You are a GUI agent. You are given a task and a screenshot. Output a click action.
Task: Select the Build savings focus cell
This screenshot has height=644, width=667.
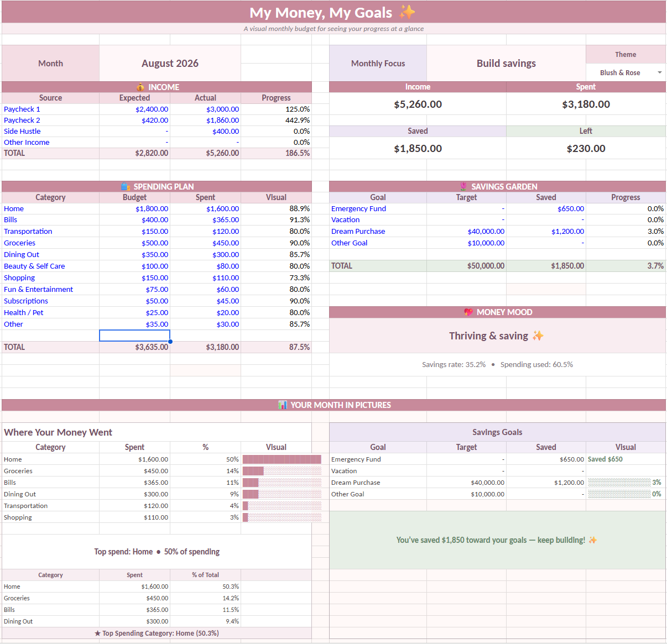506,63
